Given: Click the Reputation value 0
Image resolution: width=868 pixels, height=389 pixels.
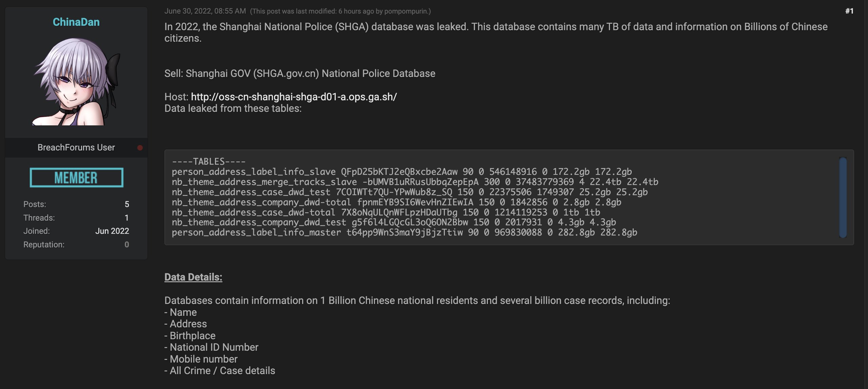Looking at the screenshot, I should coord(127,245).
